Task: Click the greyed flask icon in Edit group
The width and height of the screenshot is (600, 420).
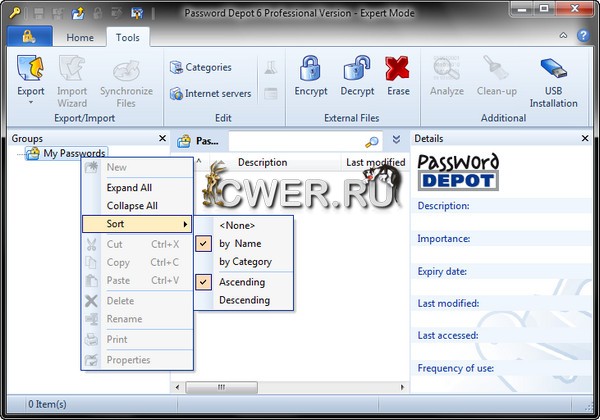Action: click(x=271, y=68)
